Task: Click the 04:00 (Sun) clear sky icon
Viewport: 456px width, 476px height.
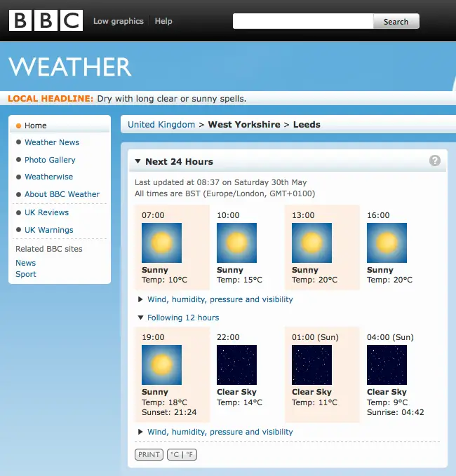Action: click(x=387, y=365)
